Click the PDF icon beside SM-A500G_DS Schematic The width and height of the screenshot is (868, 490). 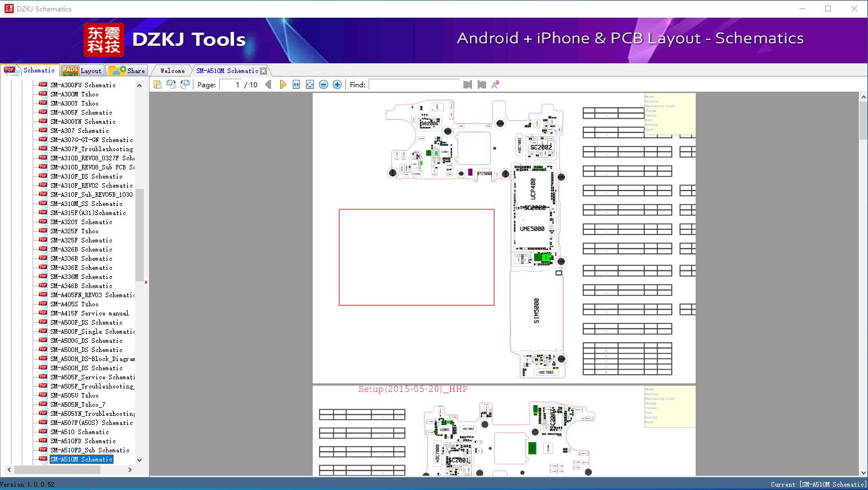(43, 341)
